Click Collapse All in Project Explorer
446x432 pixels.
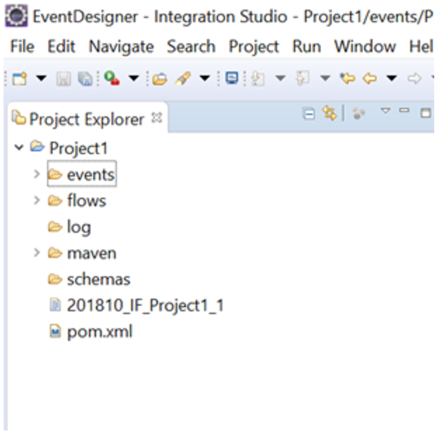pos(308,114)
